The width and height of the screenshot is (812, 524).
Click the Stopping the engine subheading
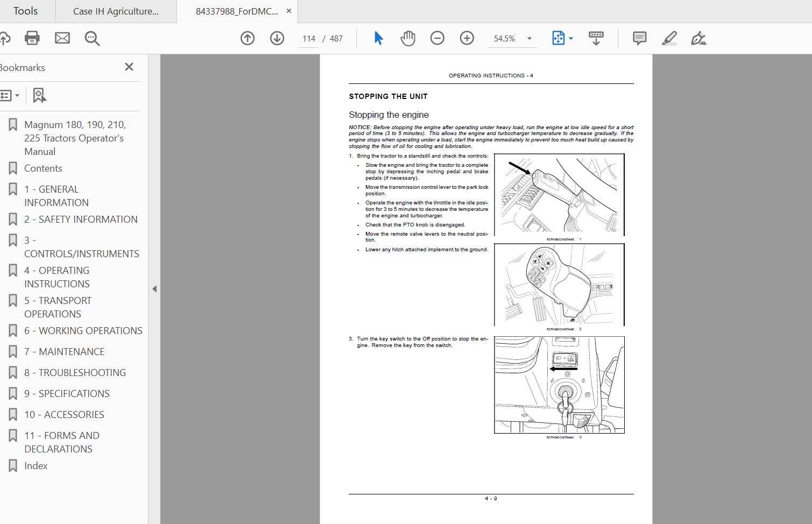389,115
